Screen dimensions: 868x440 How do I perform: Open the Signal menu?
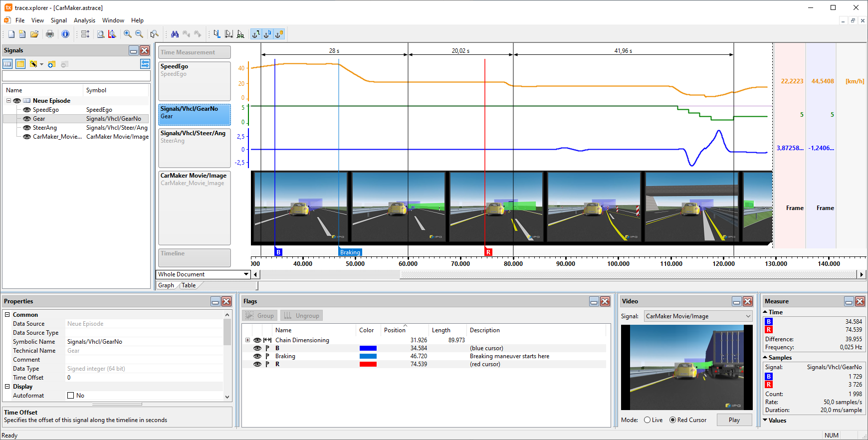59,20
